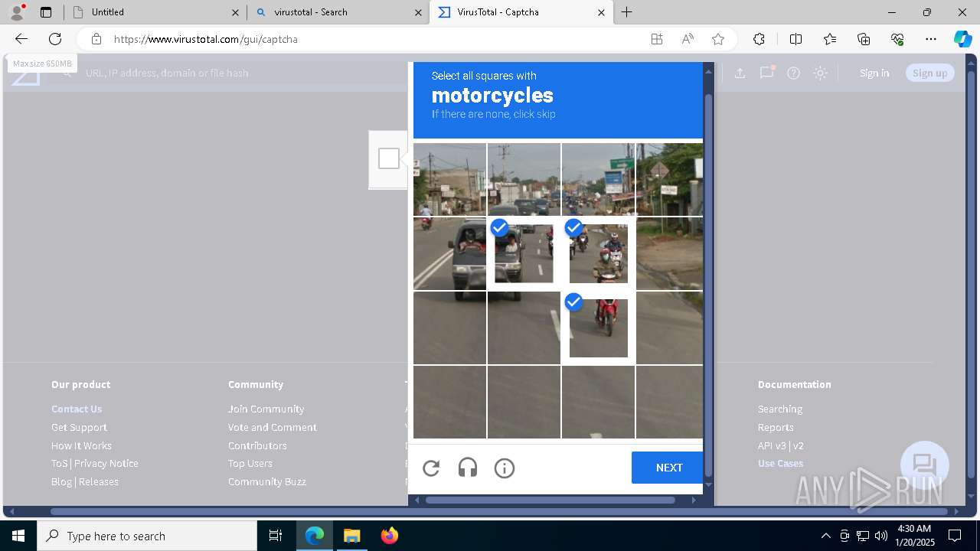
Task: Open captcha help info icon
Action: click(x=505, y=468)
